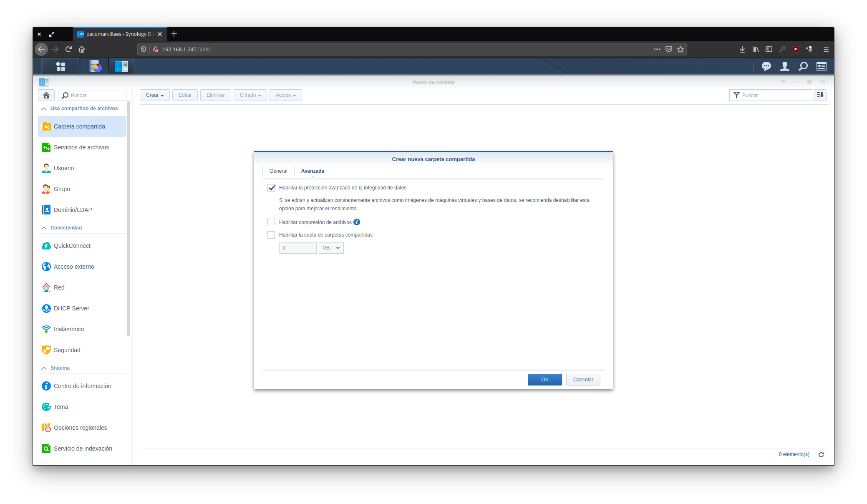Click the compression info icon

click(x=357, y=222)
